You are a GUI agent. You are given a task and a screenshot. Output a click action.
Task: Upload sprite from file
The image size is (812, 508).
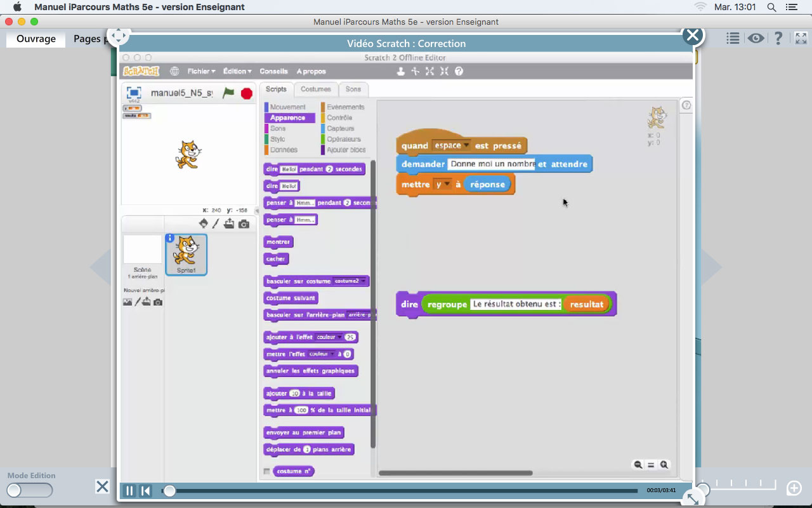point(229,224)
